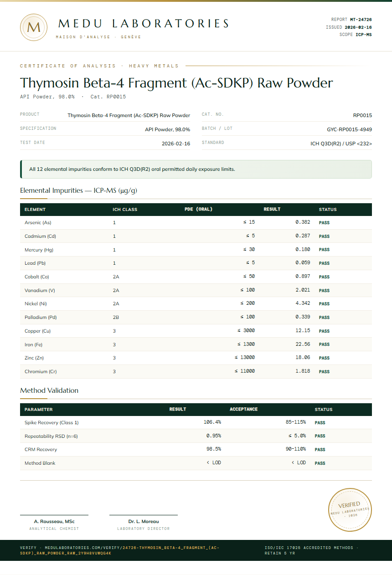The width and height of the screenshot is (392, 575).
Task: Click the Iron PDE limit ≤ 1300
Action: pos(246,344)
